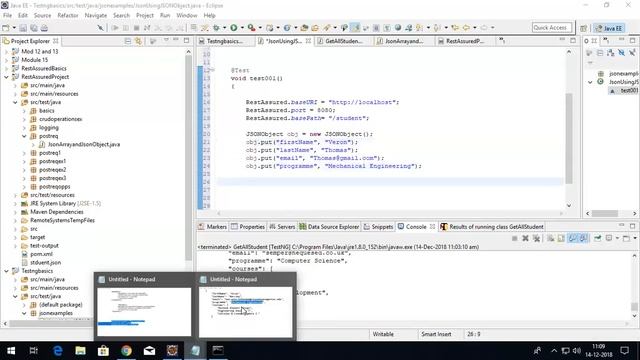Viewport: 640px width, 360px height.
Task: Switch to the JsonArrayand... editor tab
Action: pyautogui.click(x=403, y=41)
